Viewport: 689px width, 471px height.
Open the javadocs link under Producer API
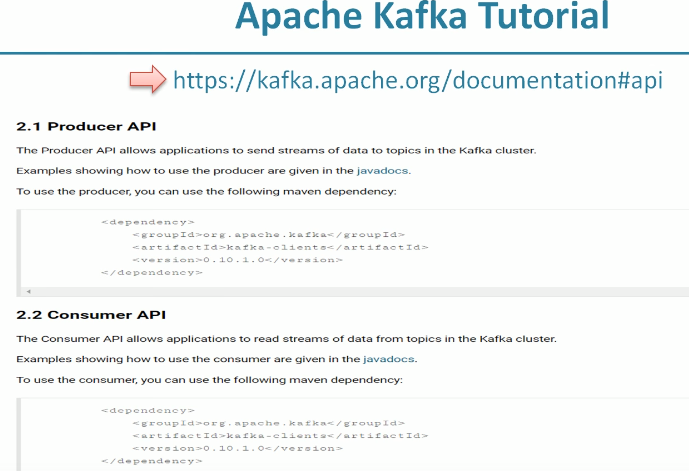382,170
